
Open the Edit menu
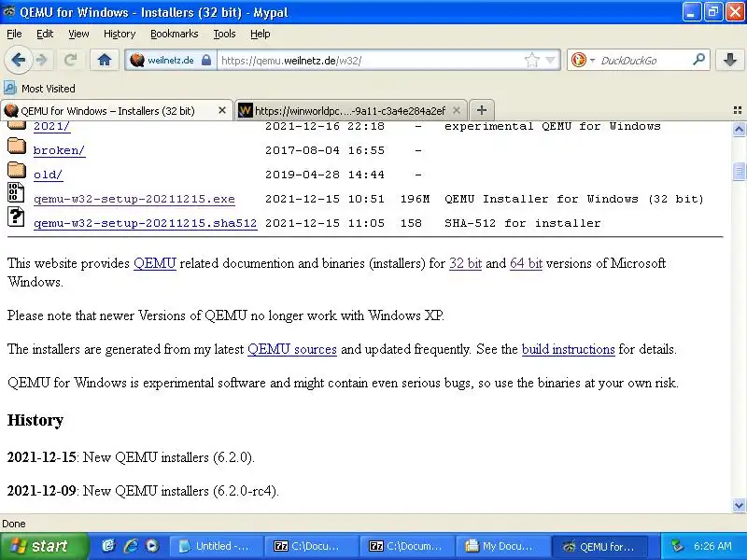45,34
